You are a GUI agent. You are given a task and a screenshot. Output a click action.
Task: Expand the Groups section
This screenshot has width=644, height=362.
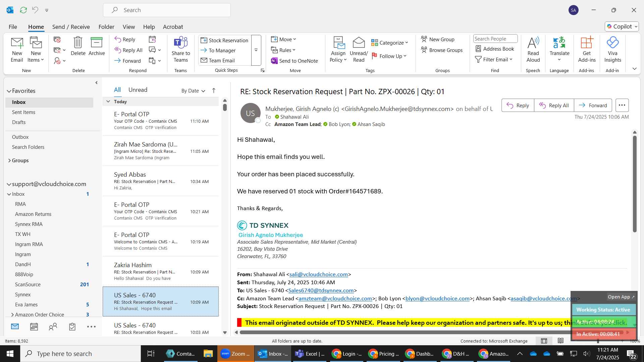click(x=9, y=160)
